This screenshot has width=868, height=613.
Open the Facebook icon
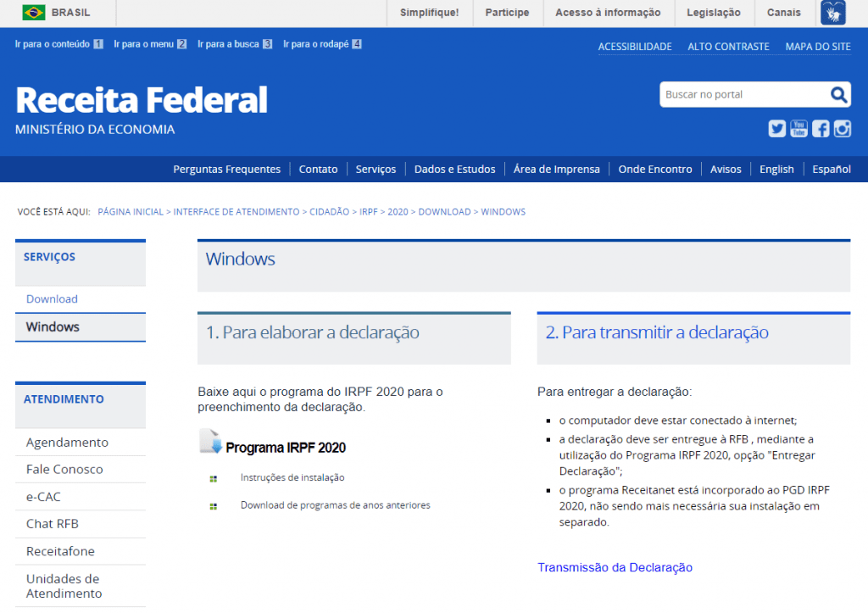point(821,129)
